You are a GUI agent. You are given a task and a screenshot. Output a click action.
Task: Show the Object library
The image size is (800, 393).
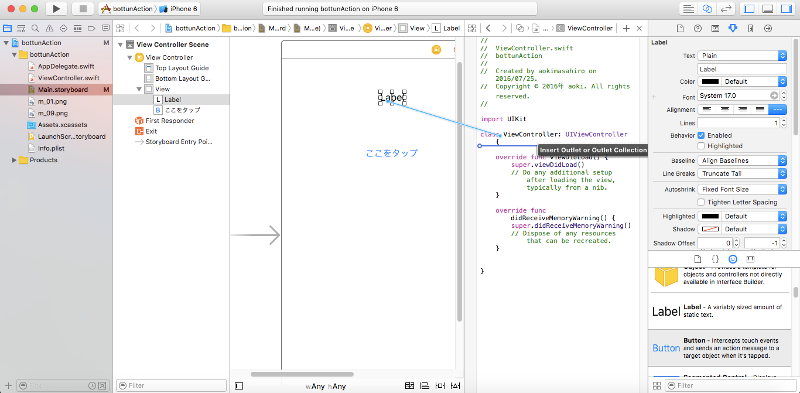point(733,259)
